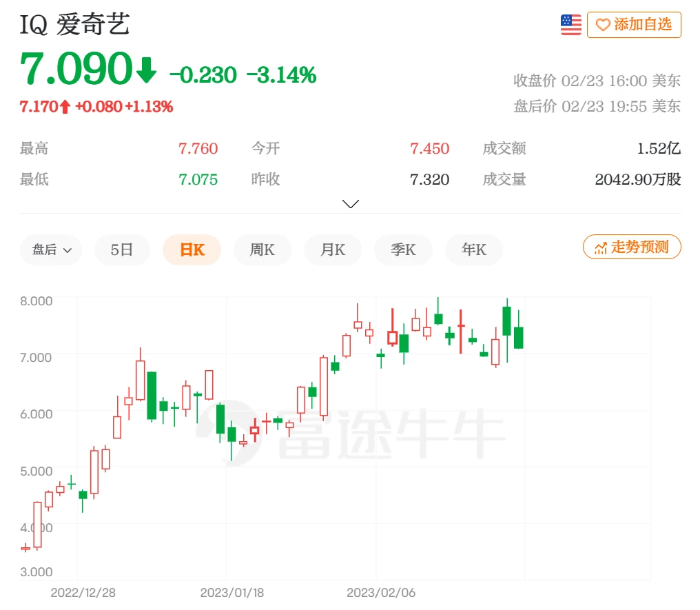700x610 pixels.
Task: Click the 7.090 closing price
Action: pos(76,68)
